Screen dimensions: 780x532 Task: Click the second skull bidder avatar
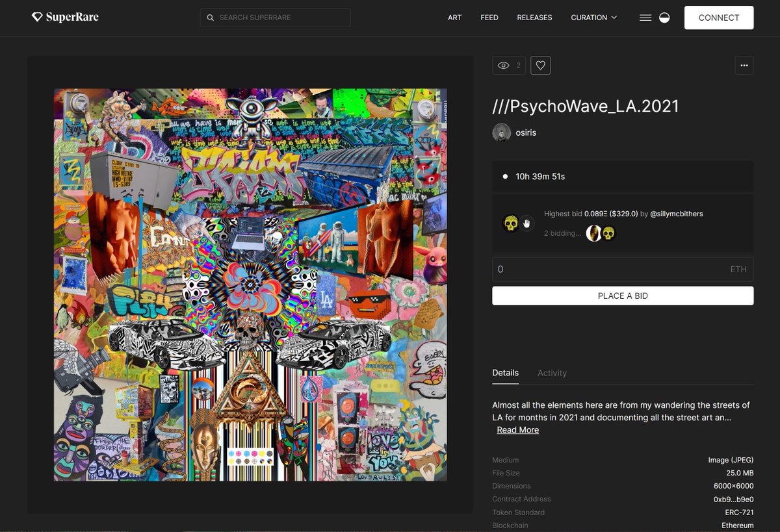(608, 233)
